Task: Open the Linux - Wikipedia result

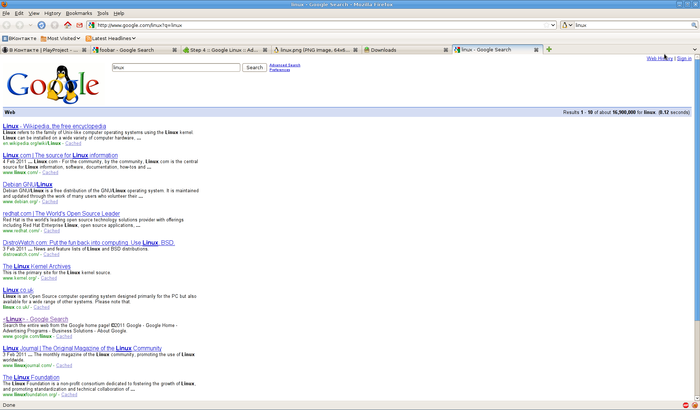Action: (x=54, y=126)
